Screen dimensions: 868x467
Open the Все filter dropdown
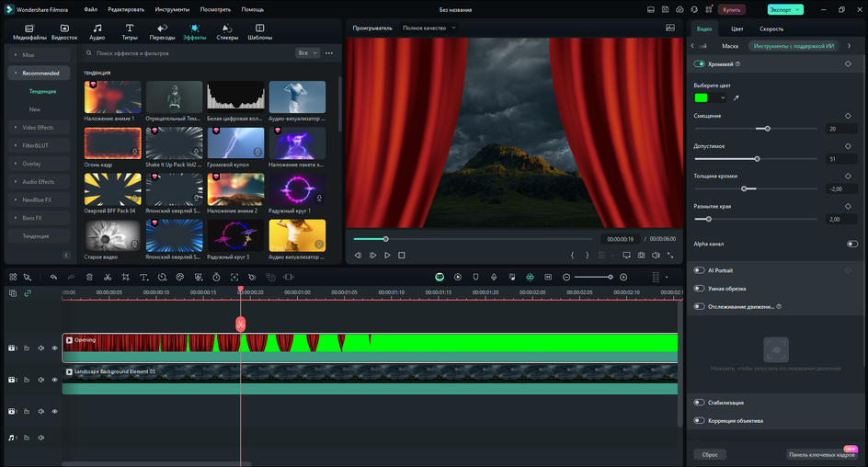point(307,53)
